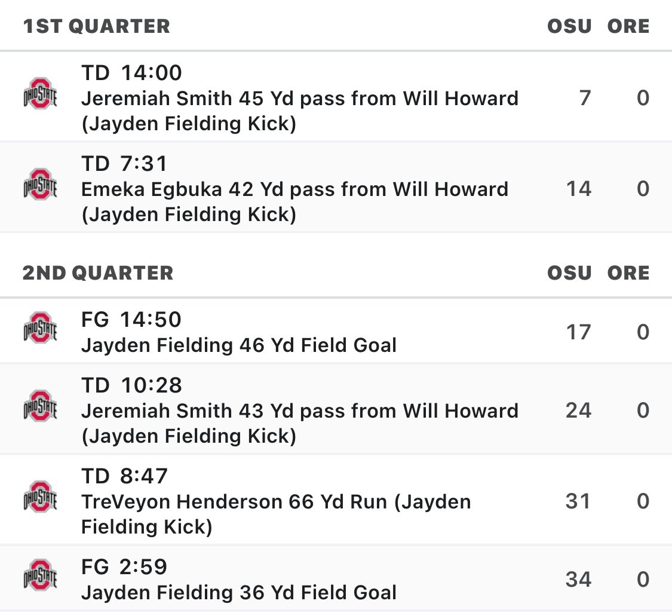The height and width of the screenshot is (616, 672).
Task: Click Ohio State logo beside Henderson 66 Yd run
Action: [x=40, y=497]
